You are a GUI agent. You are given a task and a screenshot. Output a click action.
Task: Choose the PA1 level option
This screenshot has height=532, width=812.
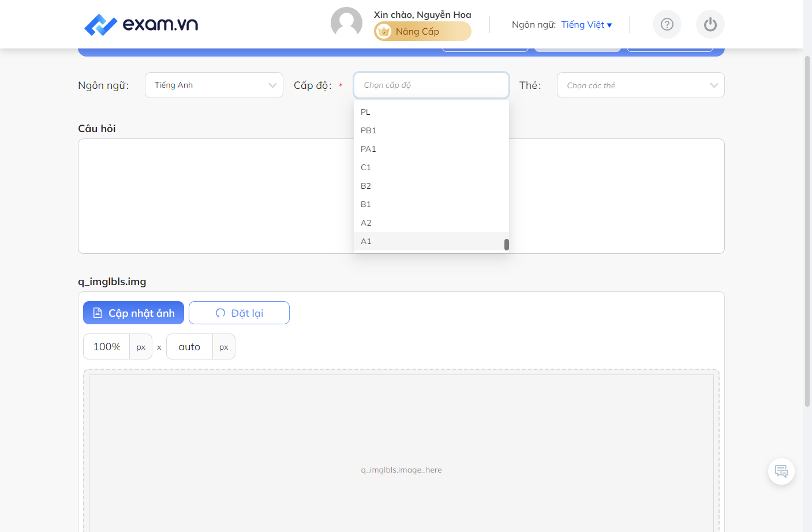431,149
